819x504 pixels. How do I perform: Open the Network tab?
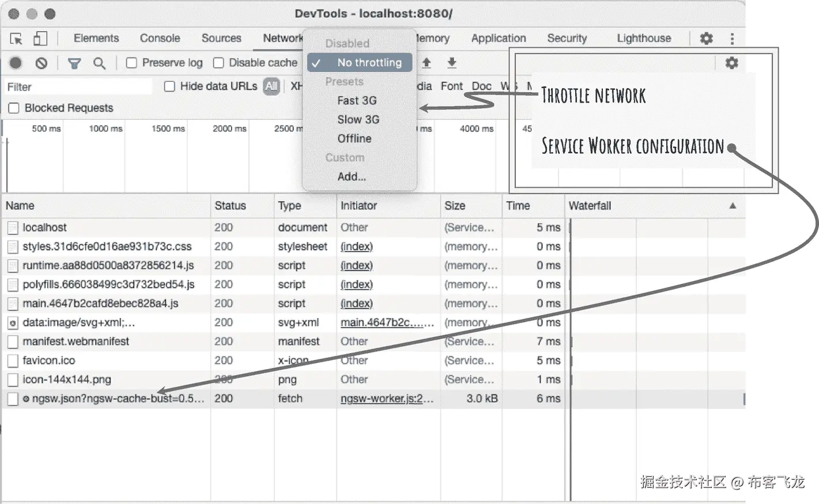282,39
